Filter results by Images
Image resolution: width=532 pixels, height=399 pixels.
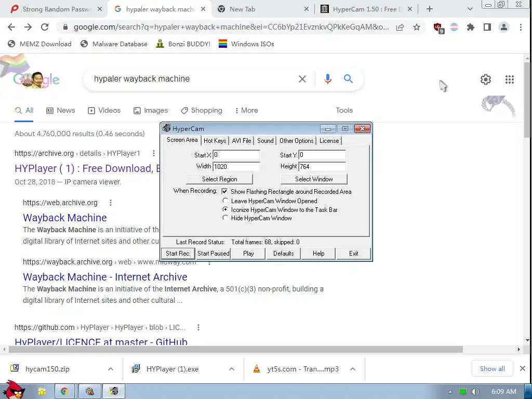pos(151,111)
